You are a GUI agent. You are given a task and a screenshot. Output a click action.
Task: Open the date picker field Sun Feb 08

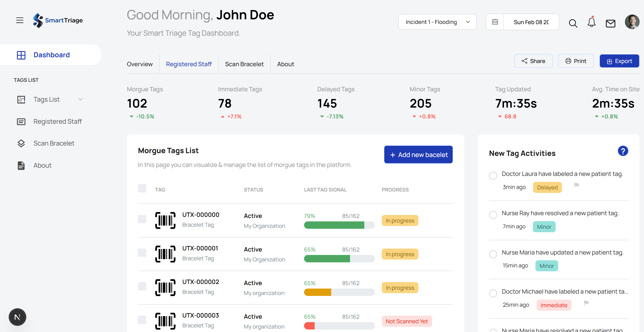531,22
